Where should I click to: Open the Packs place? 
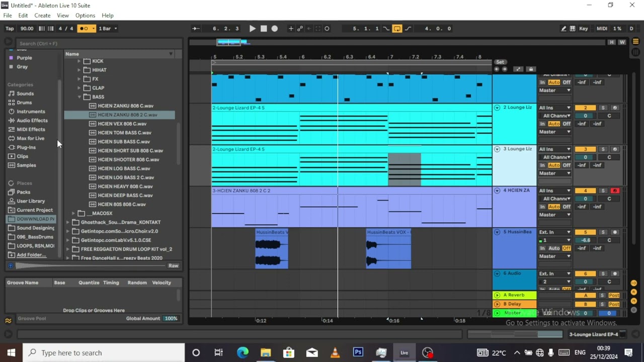point(23,192)
